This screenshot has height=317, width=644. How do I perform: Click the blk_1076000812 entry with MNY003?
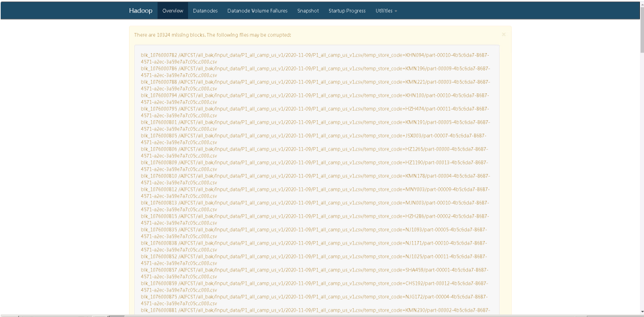point(315,193)
